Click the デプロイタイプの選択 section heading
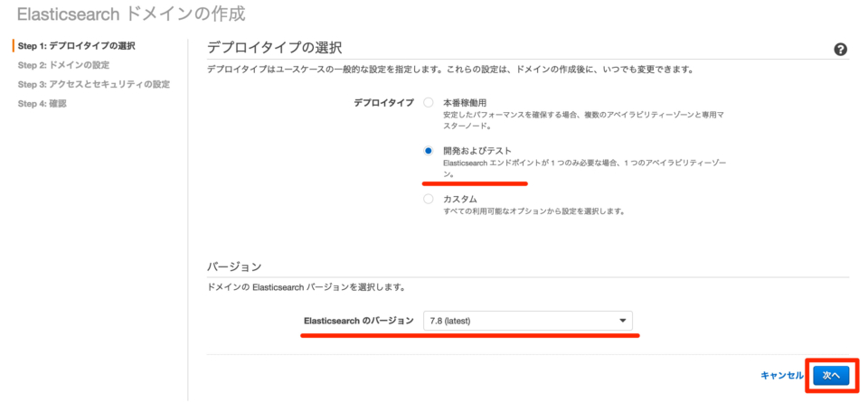 point(275,47)
